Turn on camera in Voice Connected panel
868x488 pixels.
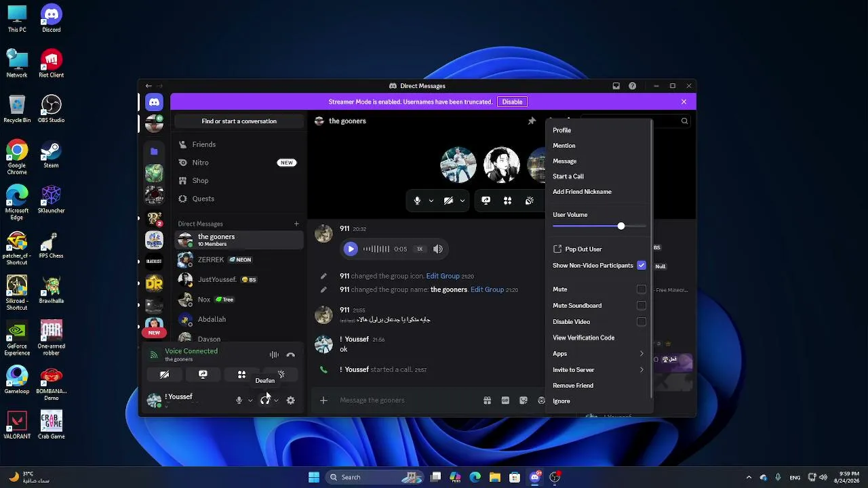164,374
